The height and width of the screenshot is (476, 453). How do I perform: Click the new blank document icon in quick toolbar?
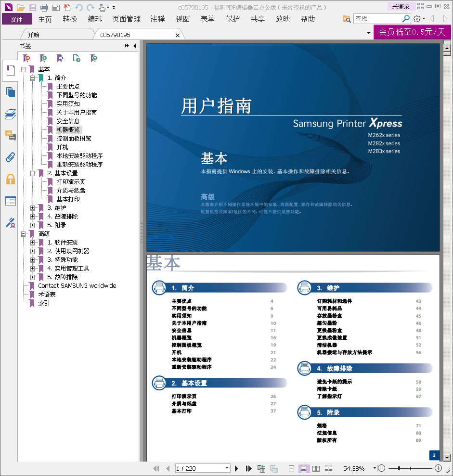[x=67, y=7]
